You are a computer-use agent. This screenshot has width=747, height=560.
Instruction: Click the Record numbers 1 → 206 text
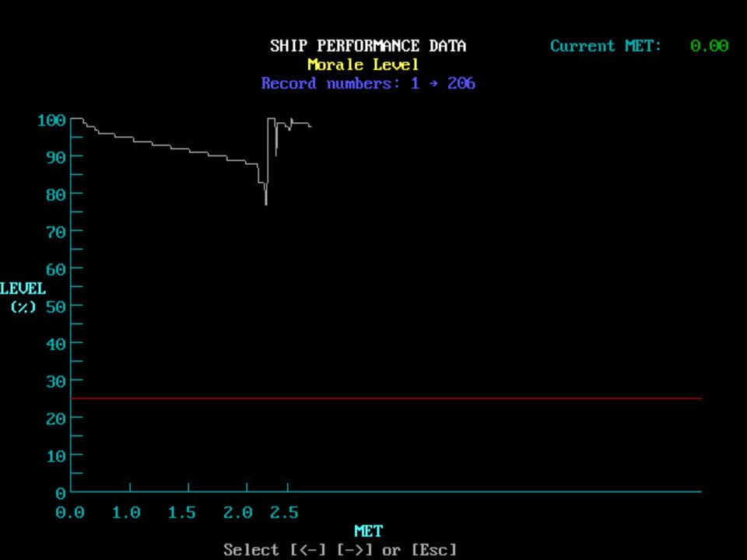[x=368, y=83]
